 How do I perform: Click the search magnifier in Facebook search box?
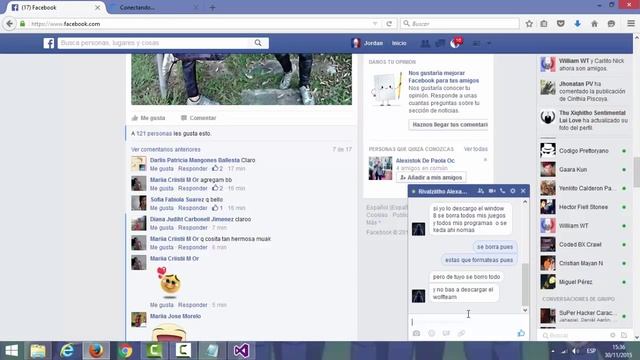(x=258, y=43)
